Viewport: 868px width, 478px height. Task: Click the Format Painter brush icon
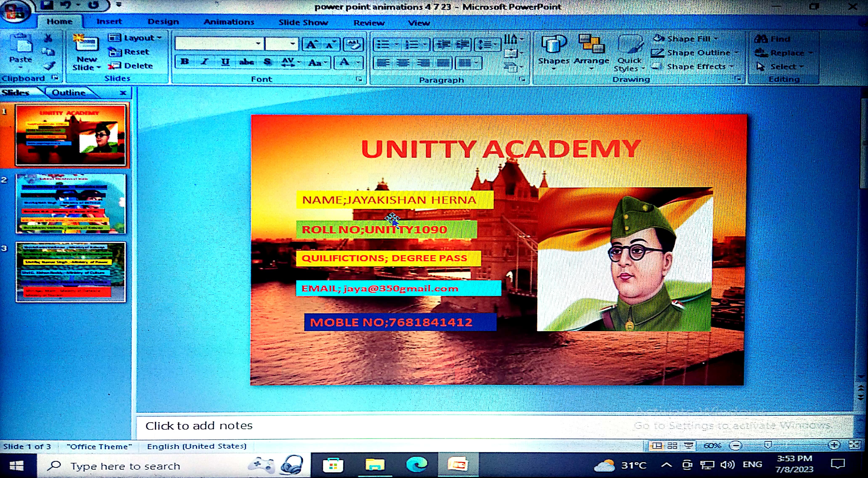tap(50, 66)
